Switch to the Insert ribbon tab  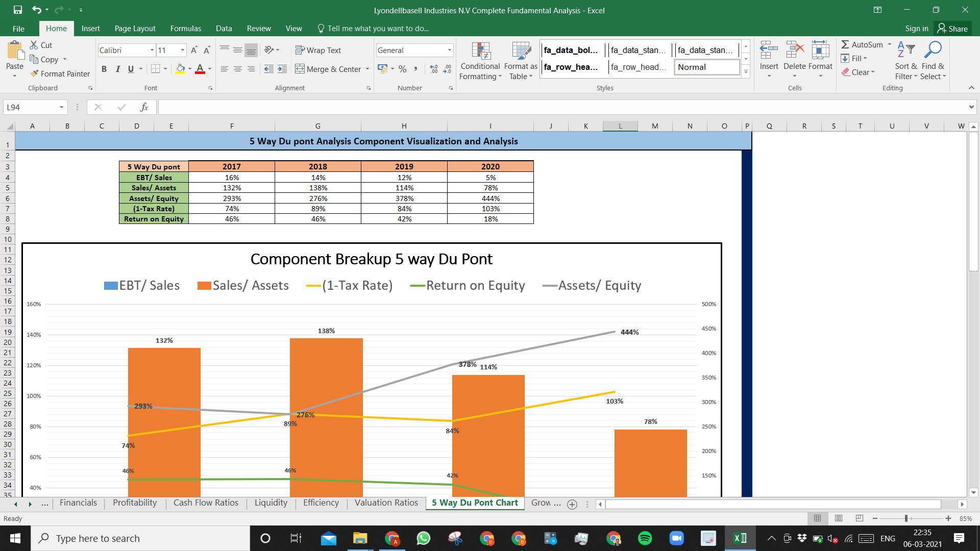point(90,29)
